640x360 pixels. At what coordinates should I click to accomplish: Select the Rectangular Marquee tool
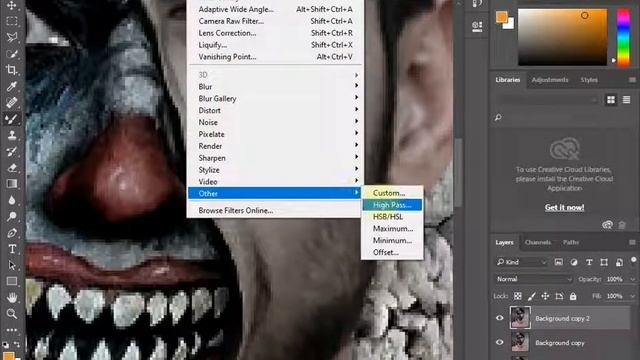[11, 21]
